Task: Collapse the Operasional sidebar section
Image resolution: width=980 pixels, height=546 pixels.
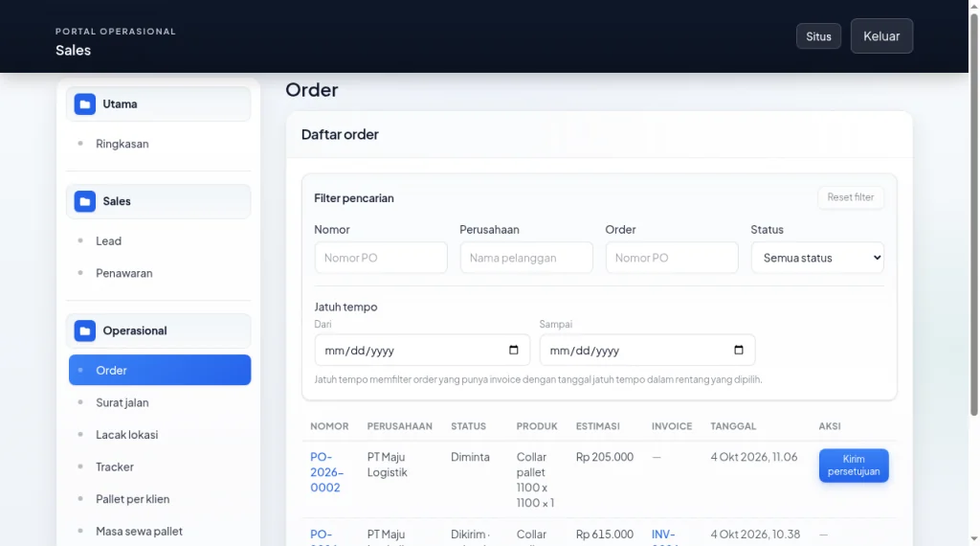Action: (x=159, y=330)
